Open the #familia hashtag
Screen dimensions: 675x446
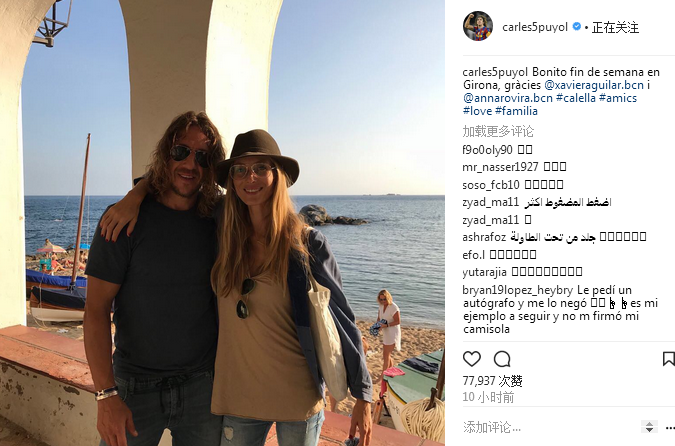[516, 111]
